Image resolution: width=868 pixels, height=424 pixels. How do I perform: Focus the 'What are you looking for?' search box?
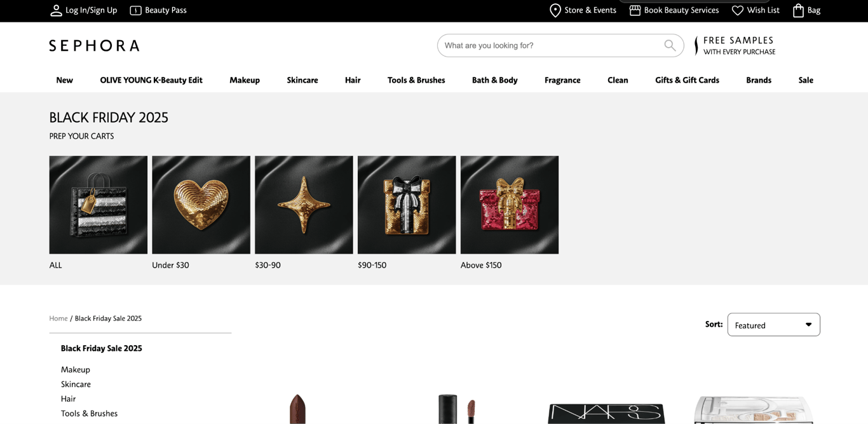[x=560, y=45]
